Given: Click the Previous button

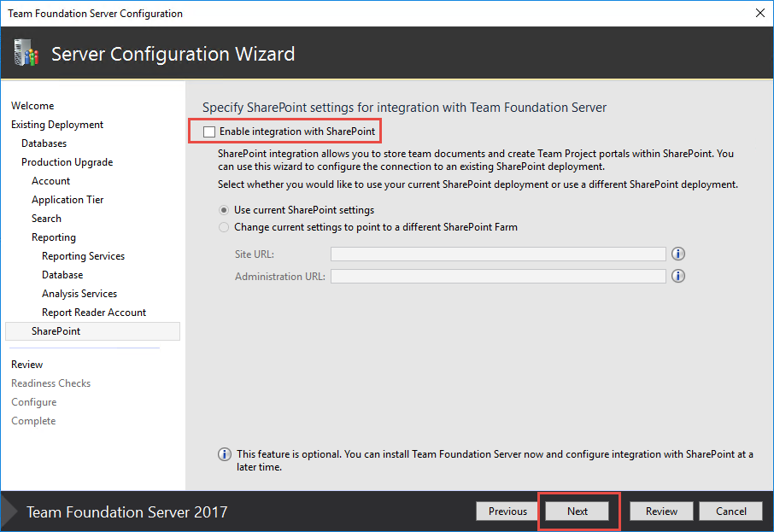Looking at the screenshot, I should [508, 512].
